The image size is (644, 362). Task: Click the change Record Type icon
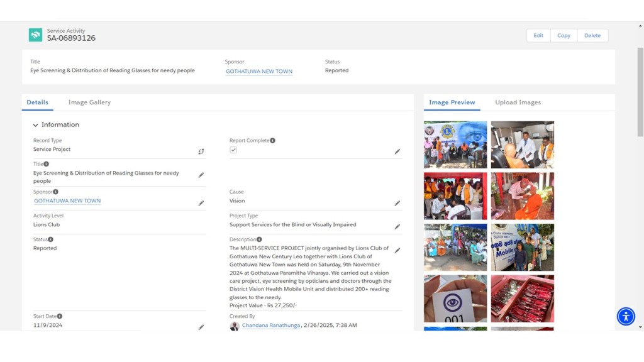pos(201,151)
